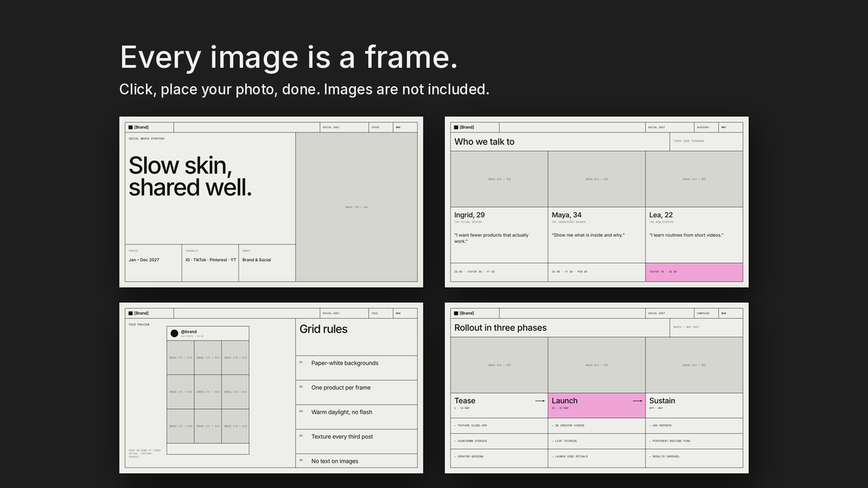Open the 'Who we talk to' slide thumbnail

click(x=597, y=202)
